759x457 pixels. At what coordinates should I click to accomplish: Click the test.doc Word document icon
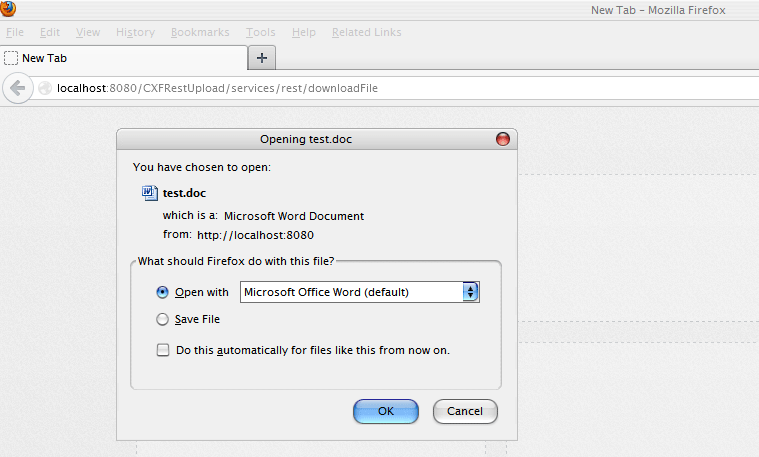click(150, 193)
